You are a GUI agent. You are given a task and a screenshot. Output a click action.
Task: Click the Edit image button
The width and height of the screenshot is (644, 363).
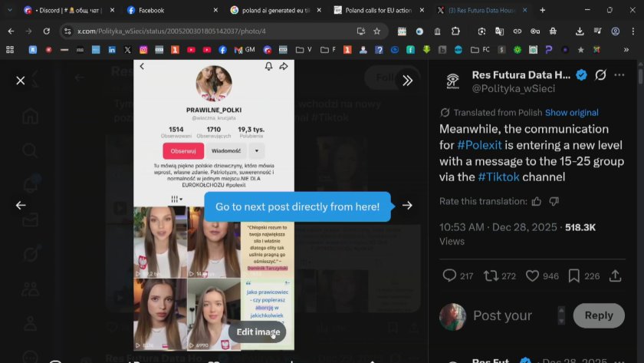coord(258,332)
